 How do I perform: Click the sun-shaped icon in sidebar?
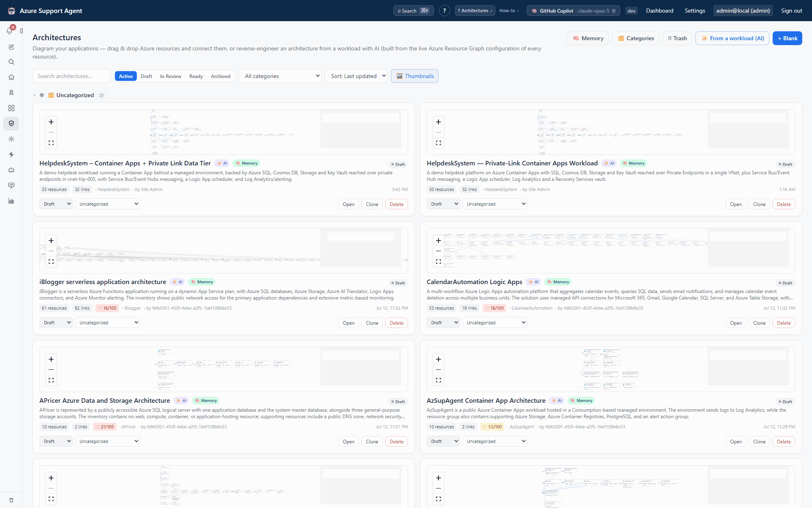[11, 139]
